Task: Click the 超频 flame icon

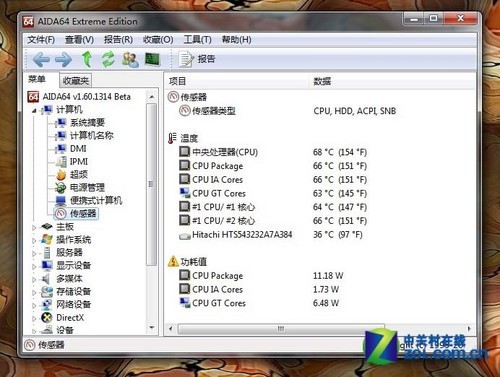Action: click(x=61, y=175)
